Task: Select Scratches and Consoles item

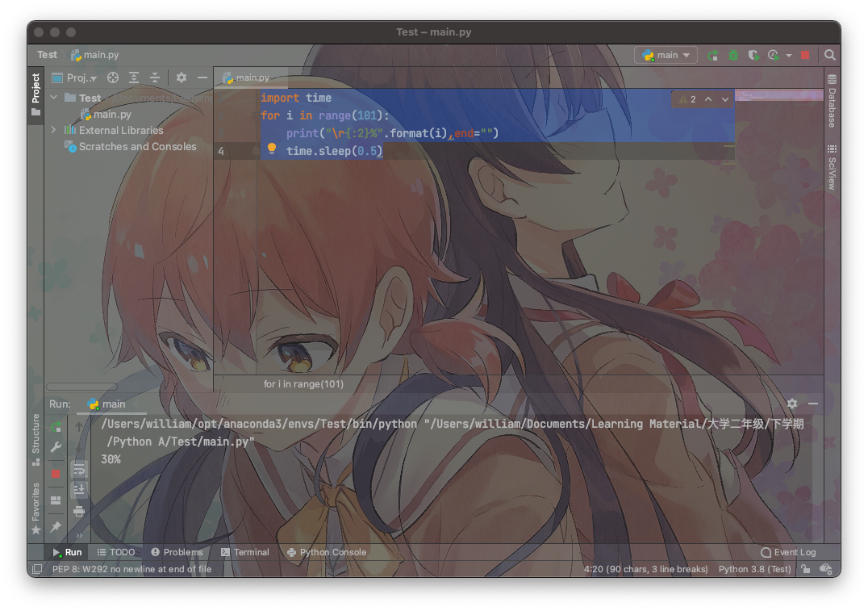Action: [131, 147]
